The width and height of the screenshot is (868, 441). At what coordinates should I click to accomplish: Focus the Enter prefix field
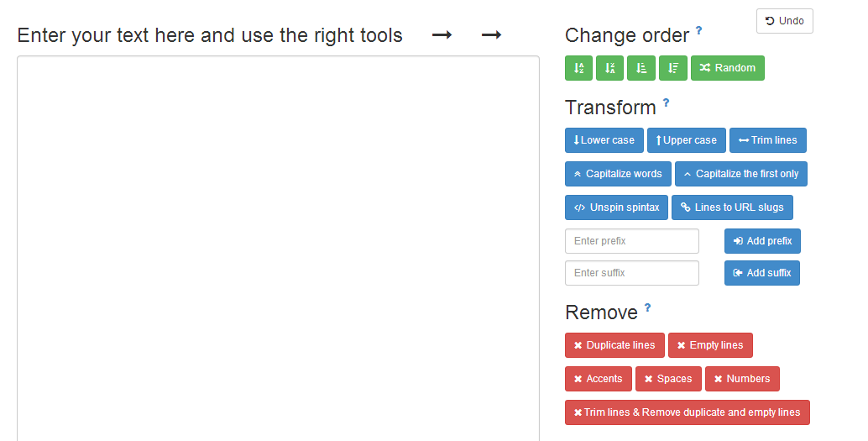(x=632, y=241)
